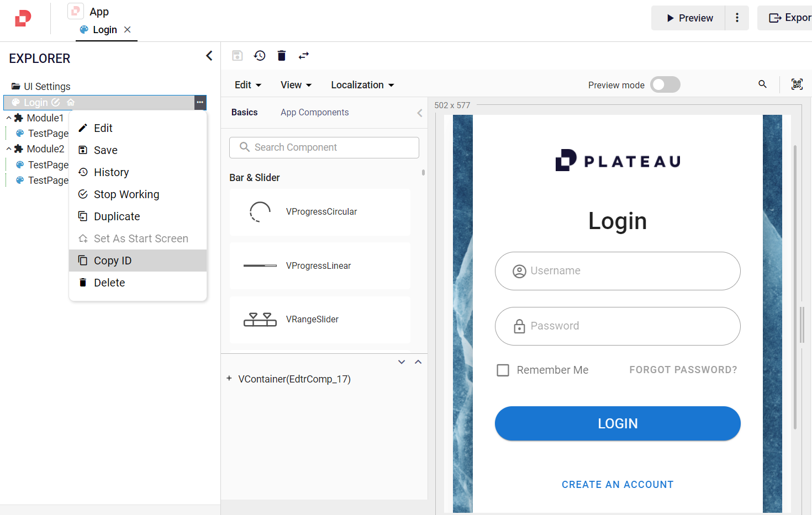Expand the VContainer(EdtrComp_17) tree node
Image resolution: width=812 pixels, height=515 pixels.
[229, 379]
